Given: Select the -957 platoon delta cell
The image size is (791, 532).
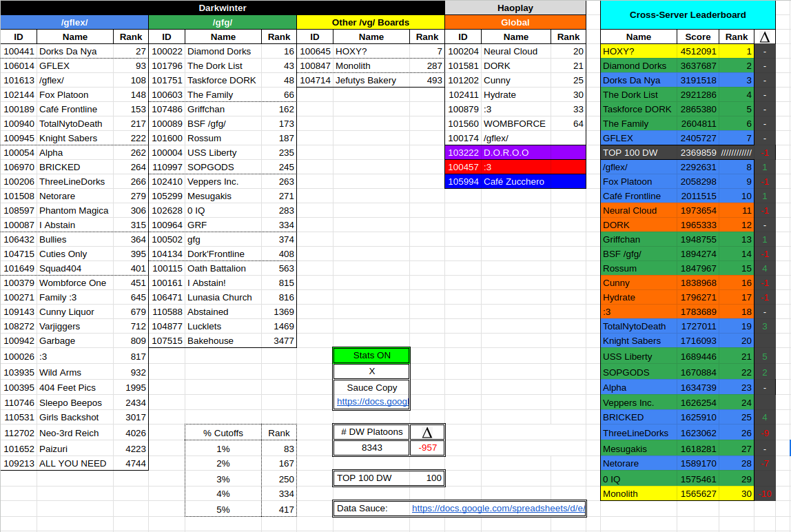Looking at the screenshot, I should 427,448.
